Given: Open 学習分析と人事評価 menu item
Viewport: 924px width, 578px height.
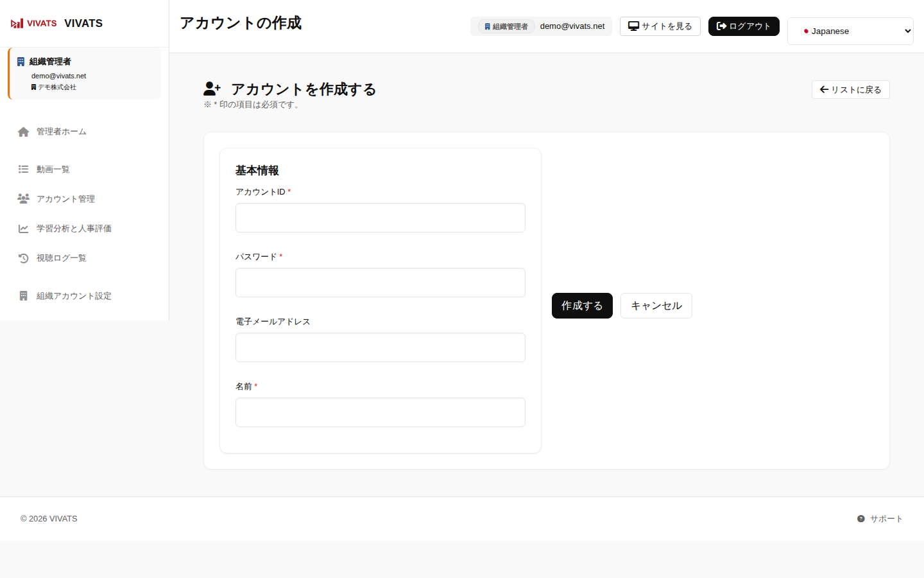Looking at the screenshot, I should 84,229.
